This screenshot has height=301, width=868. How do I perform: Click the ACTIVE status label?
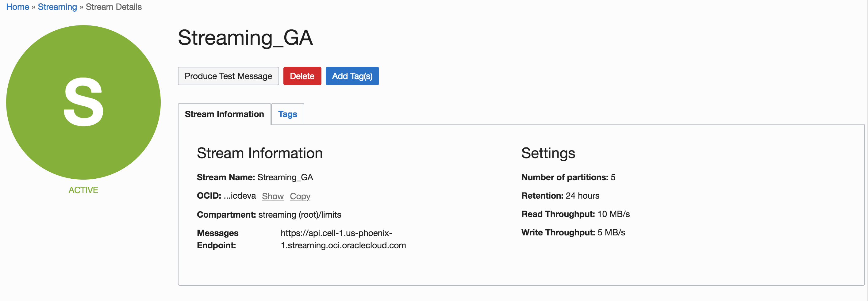pyautogui.click(x=83, y=190)
